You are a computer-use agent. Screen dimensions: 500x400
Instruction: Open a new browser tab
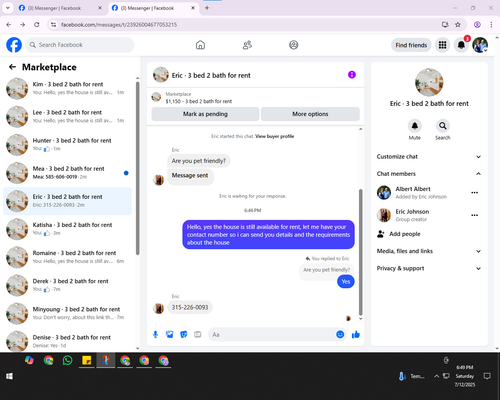tap(207, 8)
